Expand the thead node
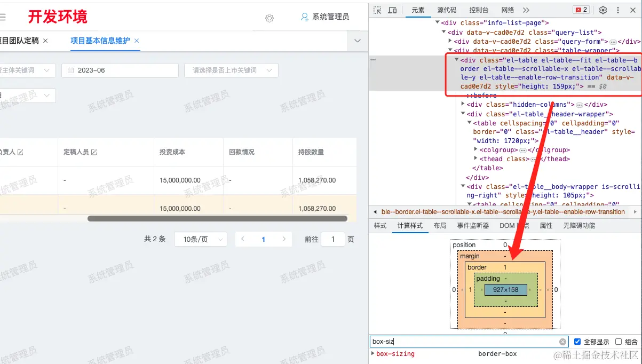This screenshot has width=642, height=364. click(x=475, y=159)
